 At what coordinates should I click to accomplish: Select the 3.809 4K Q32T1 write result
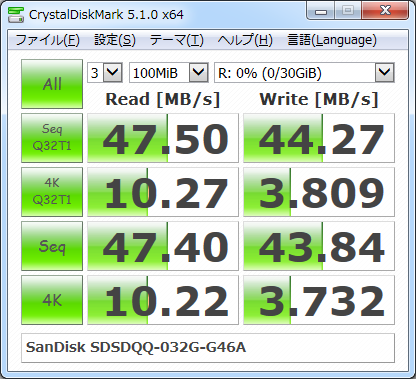[319, 192]
